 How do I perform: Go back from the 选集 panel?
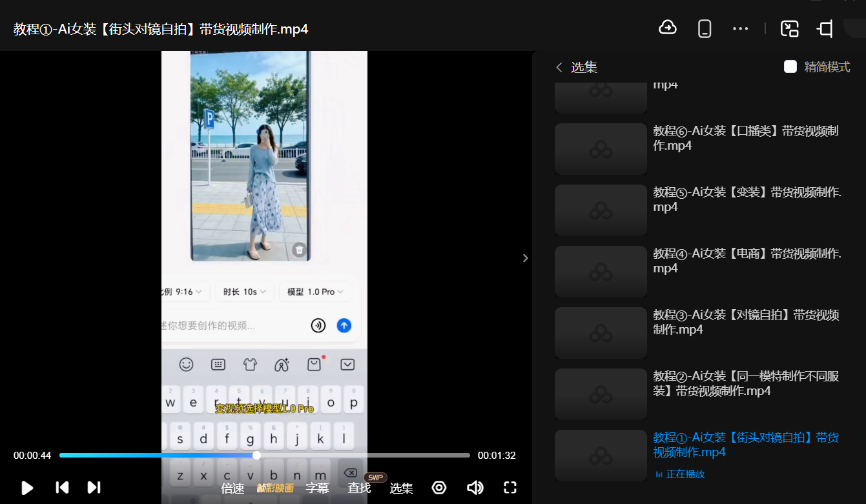tap(559, 67)
